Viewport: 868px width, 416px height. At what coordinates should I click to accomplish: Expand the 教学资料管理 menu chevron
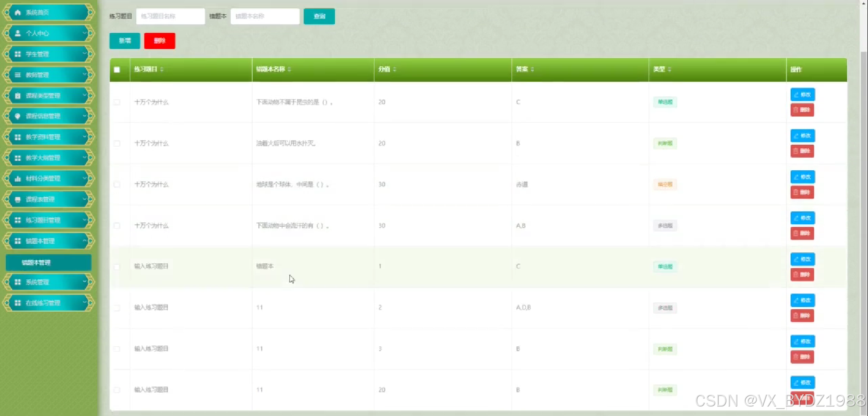tap(85, 137)
